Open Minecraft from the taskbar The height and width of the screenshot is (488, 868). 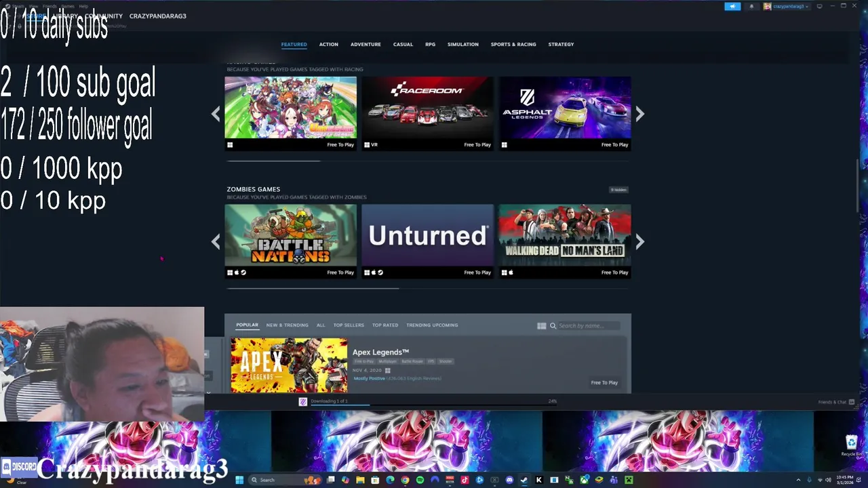click(x=629, y=480)
